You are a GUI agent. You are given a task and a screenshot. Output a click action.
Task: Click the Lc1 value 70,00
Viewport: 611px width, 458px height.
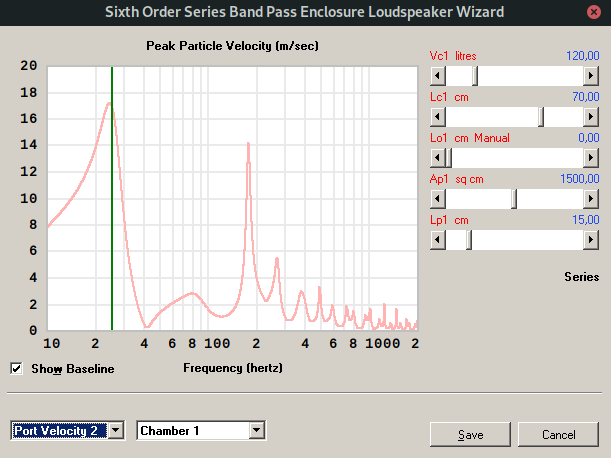[x=586, y=97]
